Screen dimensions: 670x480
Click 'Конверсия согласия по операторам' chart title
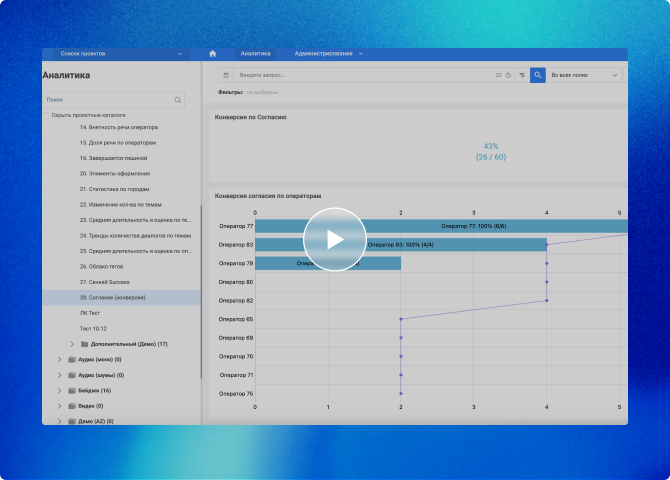(x=268, y=196)
